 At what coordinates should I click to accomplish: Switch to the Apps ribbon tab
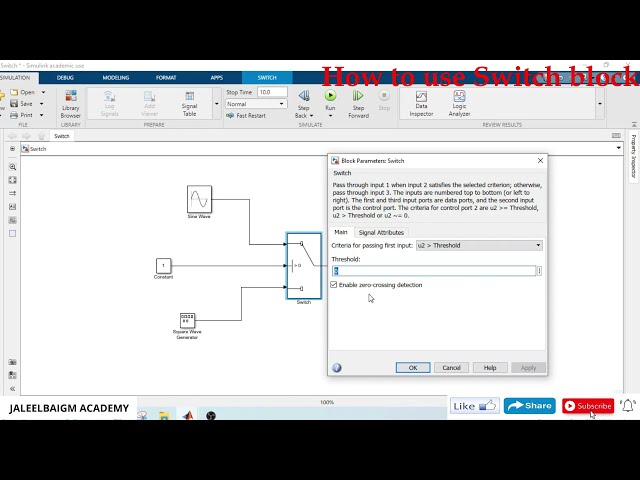(217, 78)
